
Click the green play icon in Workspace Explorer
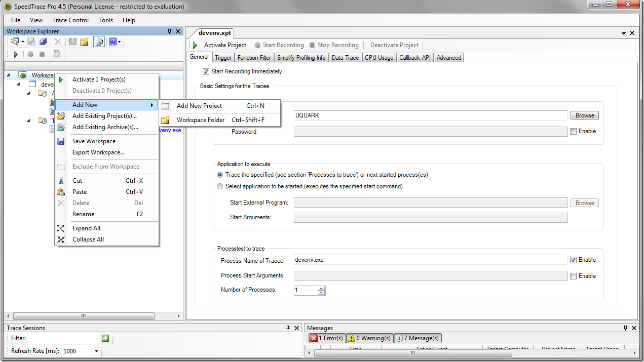pyautogui.click(x=16, y=54)
